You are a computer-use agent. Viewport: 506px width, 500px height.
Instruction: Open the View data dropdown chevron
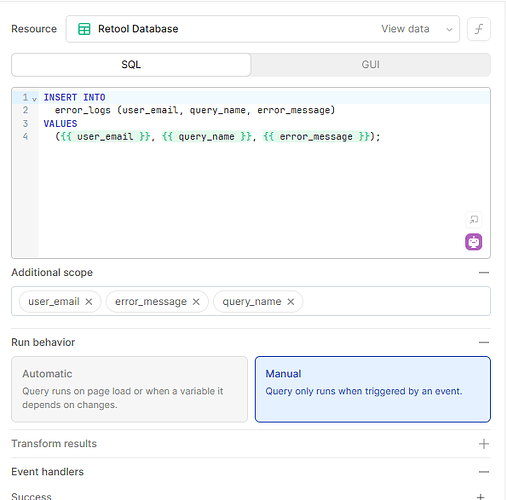click(449, 29)
